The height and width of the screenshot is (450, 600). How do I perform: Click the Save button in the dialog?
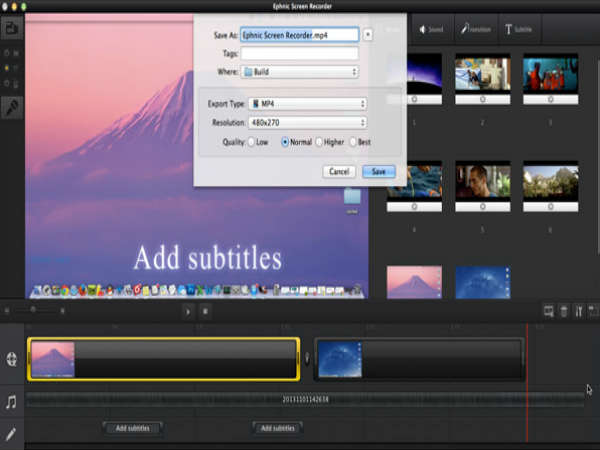379,172
